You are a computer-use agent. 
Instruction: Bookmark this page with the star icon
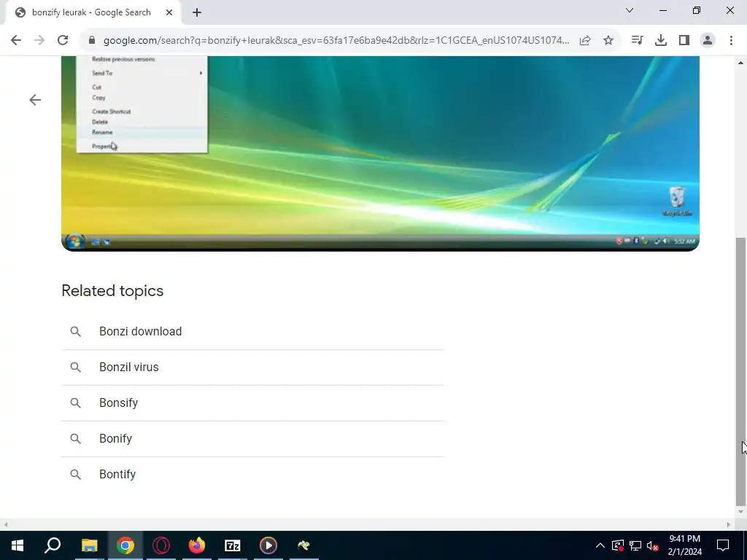click(x=608, y=41)
